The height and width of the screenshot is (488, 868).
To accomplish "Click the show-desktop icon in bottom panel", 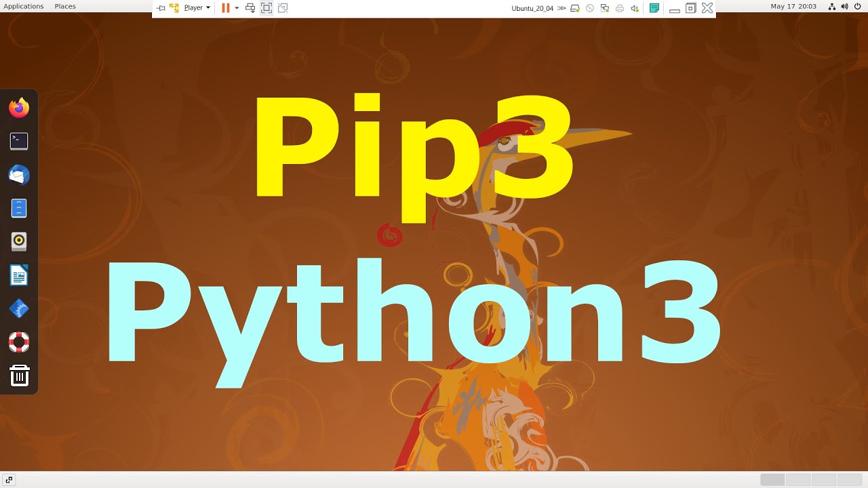I will point(9,480).
